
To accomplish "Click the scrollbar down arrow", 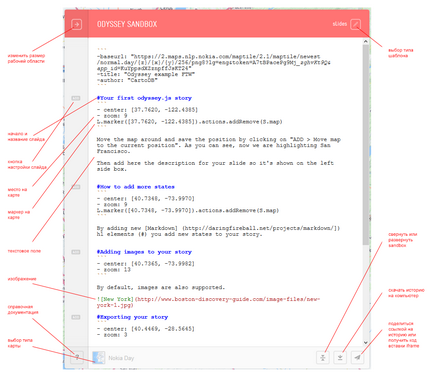I will point(366,342).
